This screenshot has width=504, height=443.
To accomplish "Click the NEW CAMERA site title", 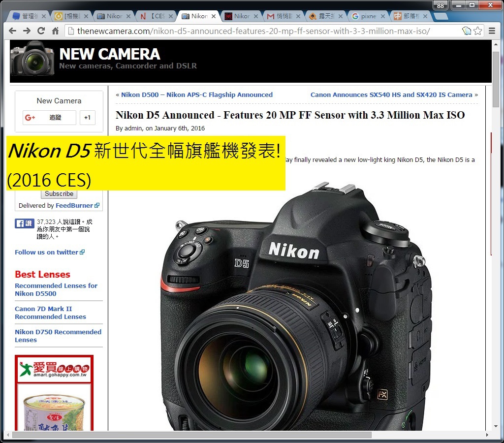I will point(110,54).
